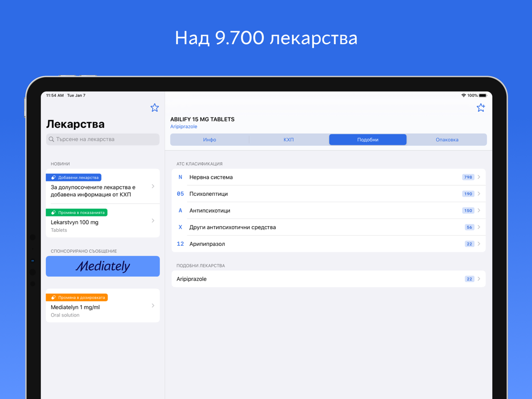Click pill icon in Промяна в дозировката tag
Screen dimensions: 532x399
coord(53,297)
